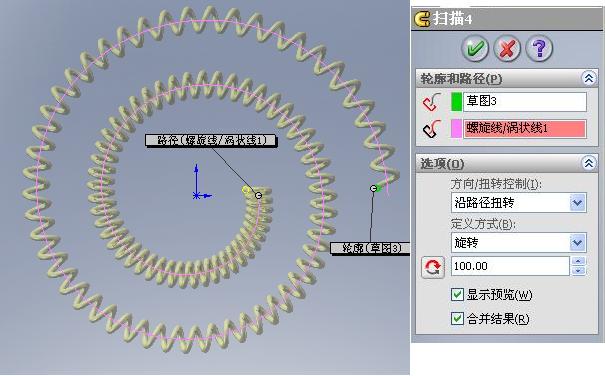Collapse the 轮廓和路径(P) section
Screen dimensions: 605x376
(589, 79)
